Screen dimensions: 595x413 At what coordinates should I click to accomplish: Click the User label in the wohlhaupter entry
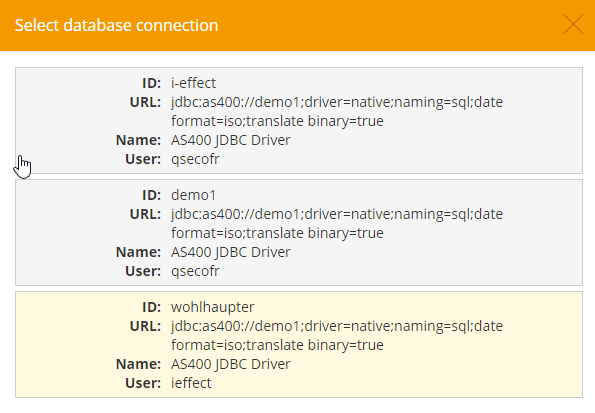(x=143, y=383)
